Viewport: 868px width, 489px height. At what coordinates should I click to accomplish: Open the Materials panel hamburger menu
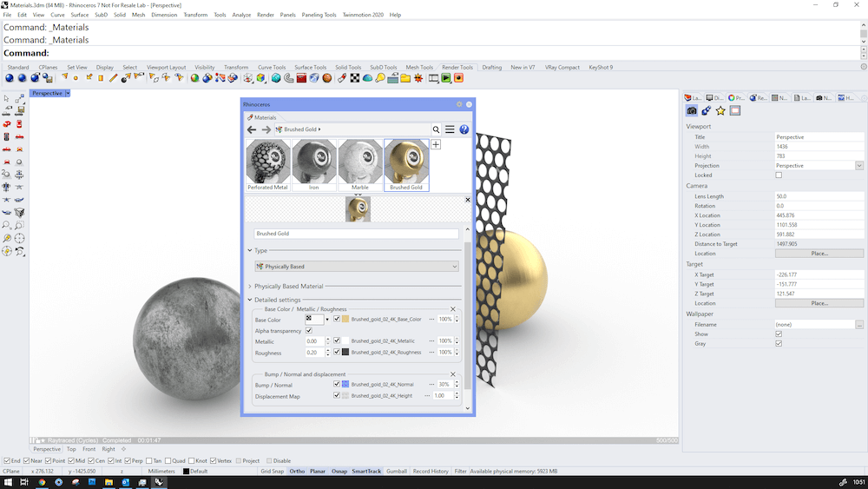tap(450, 129)
